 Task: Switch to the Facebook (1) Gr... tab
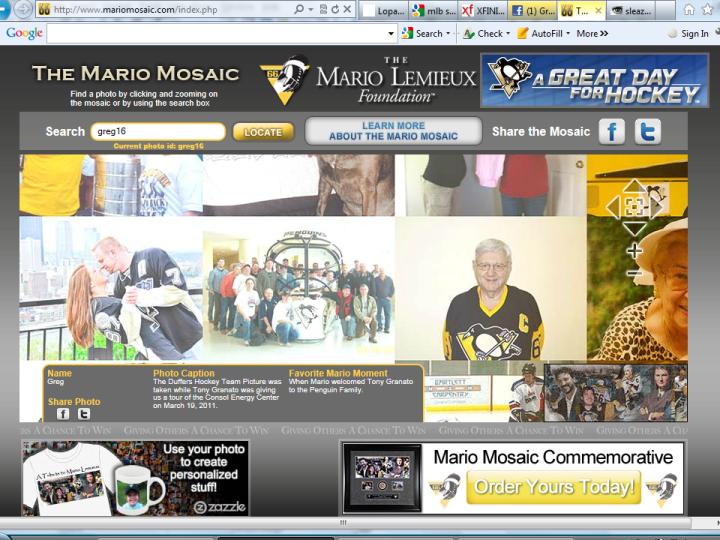coord(533,11)
